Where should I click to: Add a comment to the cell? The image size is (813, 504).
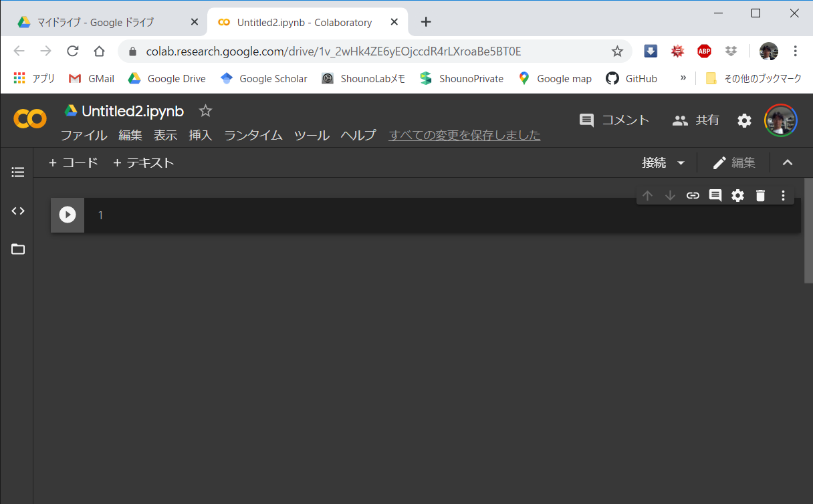[x=715, y=195]
